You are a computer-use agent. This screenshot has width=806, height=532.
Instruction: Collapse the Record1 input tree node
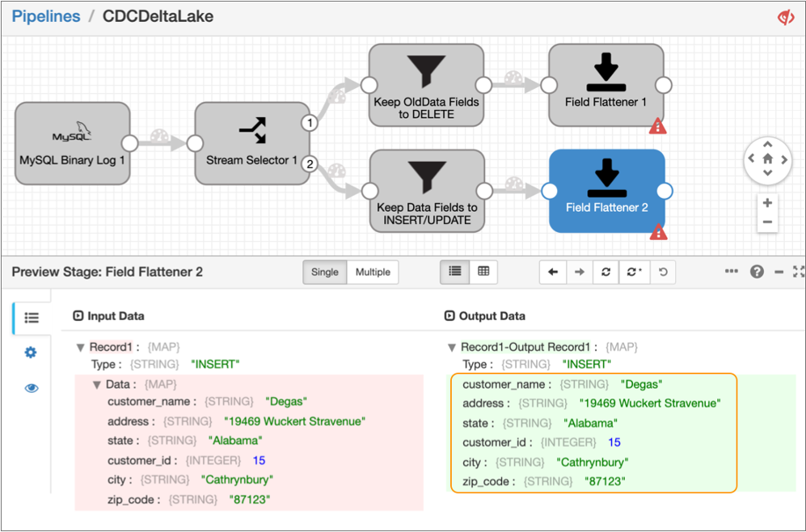coord(80,348)
